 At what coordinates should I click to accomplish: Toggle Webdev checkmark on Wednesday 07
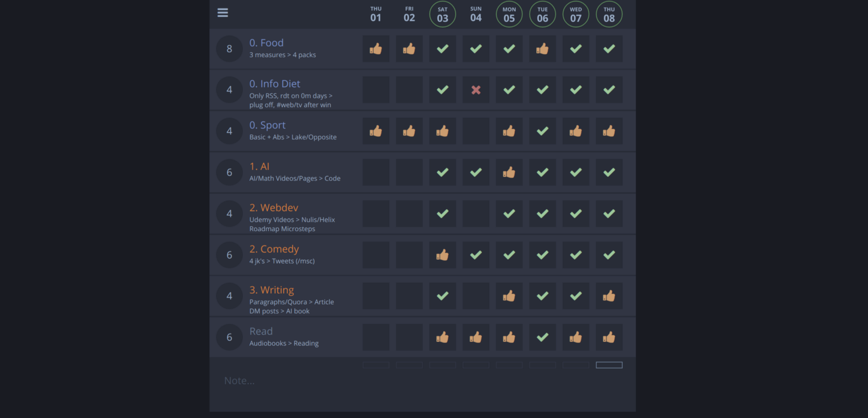576,214
